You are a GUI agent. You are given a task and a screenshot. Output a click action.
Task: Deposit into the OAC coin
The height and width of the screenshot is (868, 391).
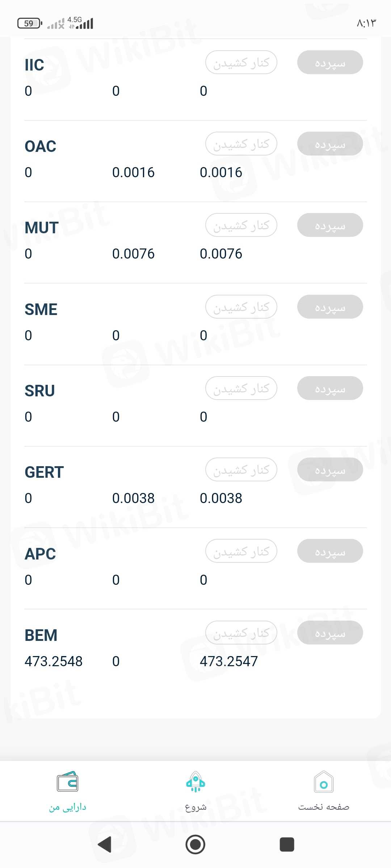tap(330, 144)
